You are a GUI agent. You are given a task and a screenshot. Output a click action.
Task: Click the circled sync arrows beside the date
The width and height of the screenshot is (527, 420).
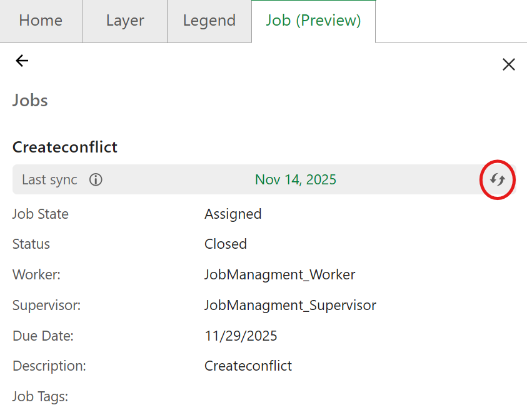pyautogui.click(x=497, y=180)
